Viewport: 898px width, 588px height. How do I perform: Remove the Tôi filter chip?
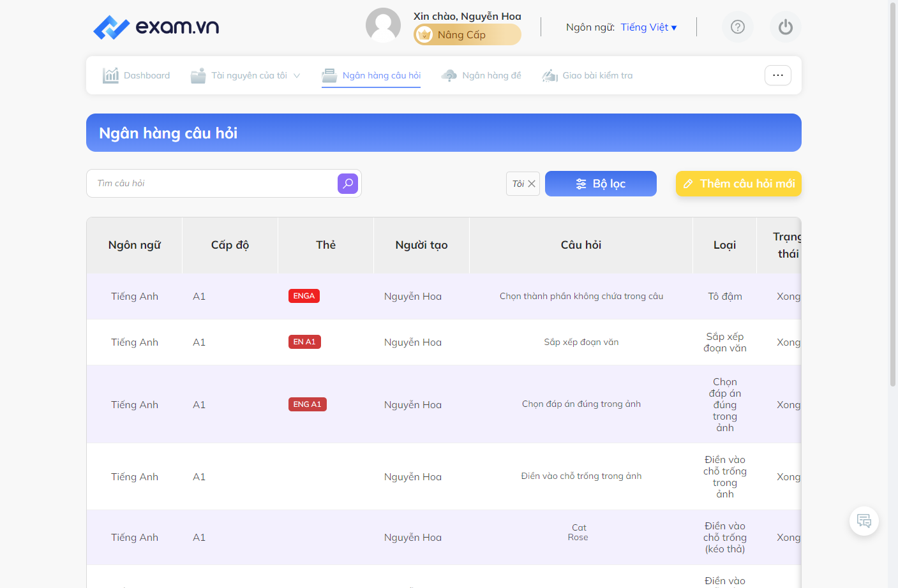tap(532, 184)
